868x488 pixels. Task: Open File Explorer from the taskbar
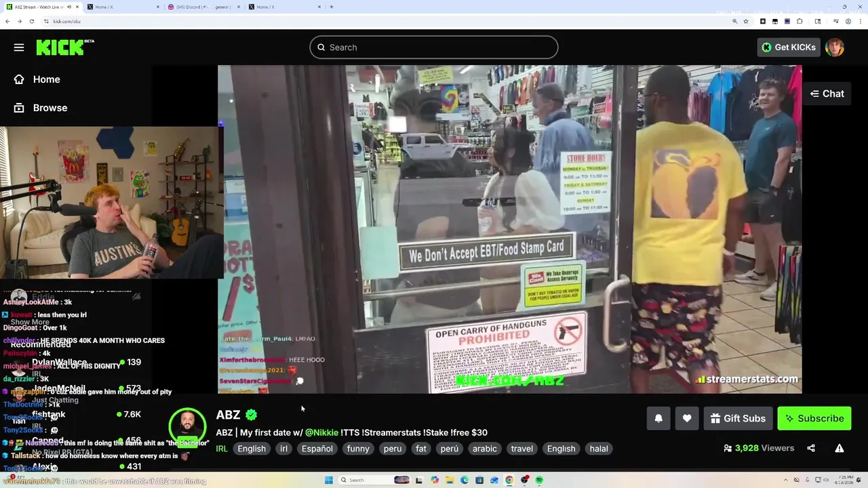(x=450, y=480)
